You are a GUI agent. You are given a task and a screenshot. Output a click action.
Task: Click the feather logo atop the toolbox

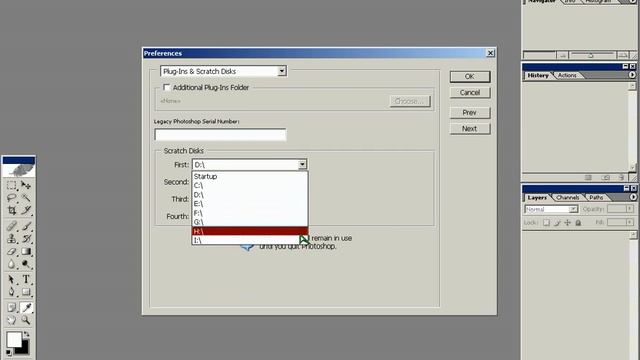point(19,170)
